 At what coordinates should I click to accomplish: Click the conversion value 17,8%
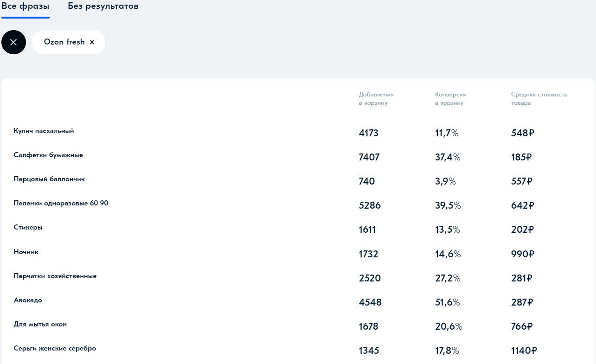click(x=447, y=351)
